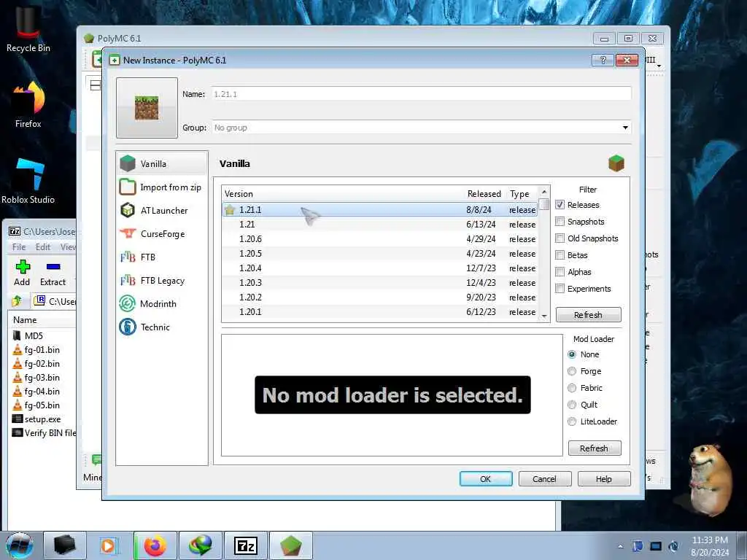The width and height of the screenshot is (747, 560).
Task: Uncheck the Releases filter
Action: 560,205
